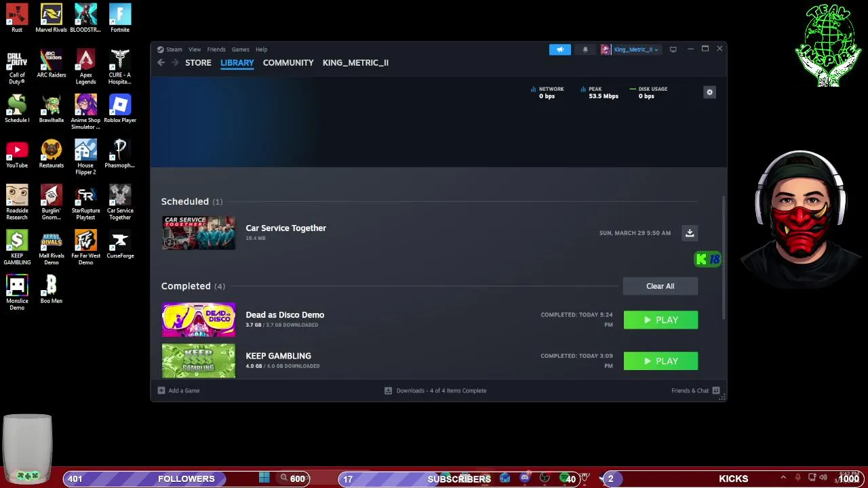Open the Windows Start button
This screenshot has height=488, width=868.
(264, 479)
